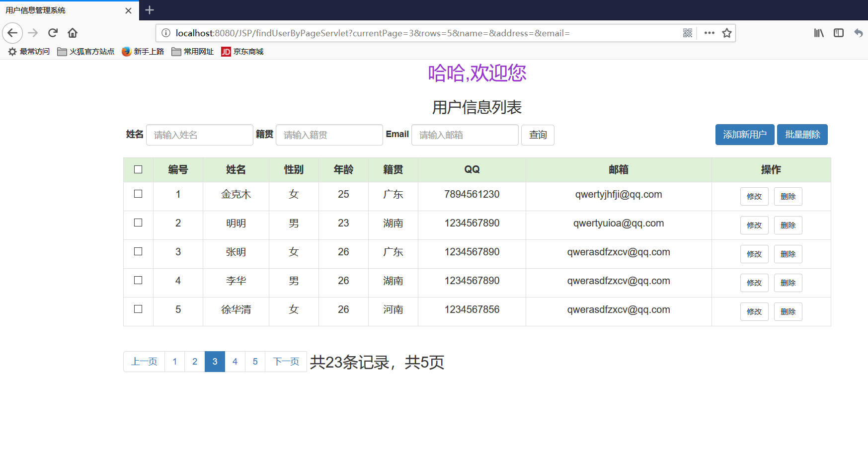868x453 pixels.
Task: Click the 批量删除 button
Action: pyautogui.click(x=802, y=134)
